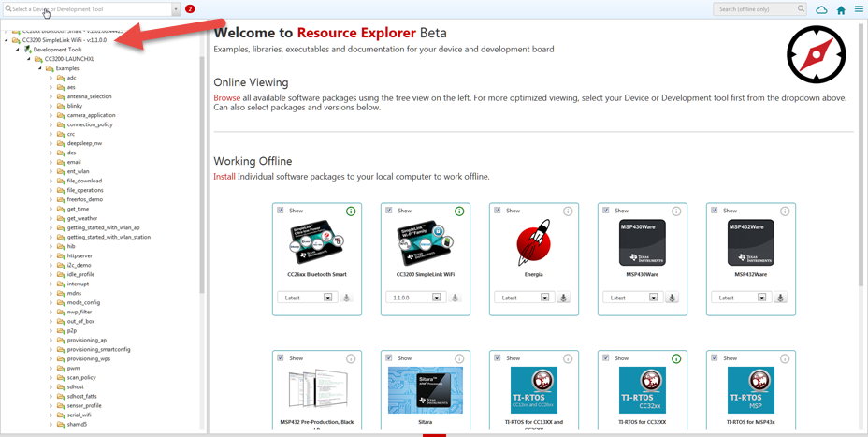Open info icon on MSP432 Pre-Production card
Viewport: 868px width, 437px height.
tap(351, 359)
